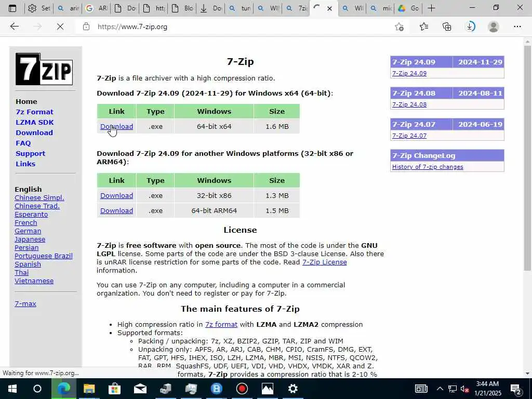View site information lock icon
Viewport: 532px width, 399px height.
[x=86, y=26]
